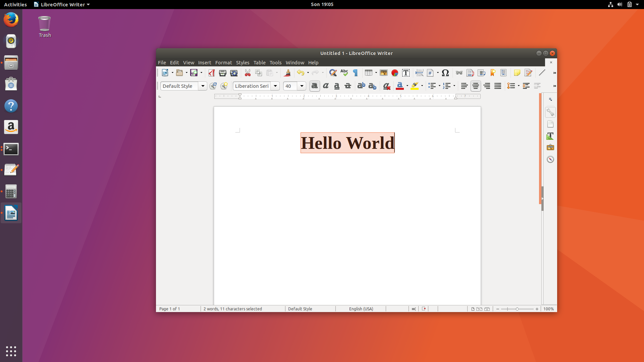Screen dimensions: 644x362
Task: Click zoom slider in status bar
Action: click(x=517, y=309)
